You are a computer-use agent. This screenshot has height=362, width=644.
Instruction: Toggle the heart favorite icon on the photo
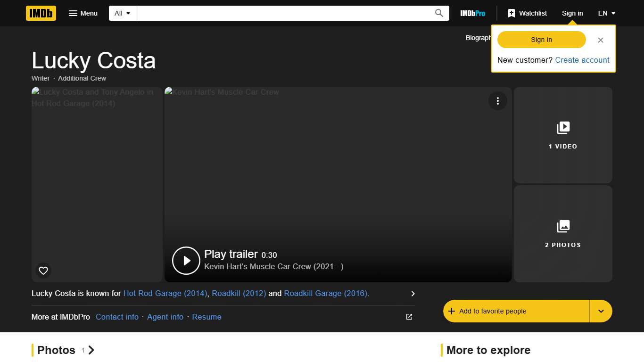pyautogui.click(x=43, y=270)
